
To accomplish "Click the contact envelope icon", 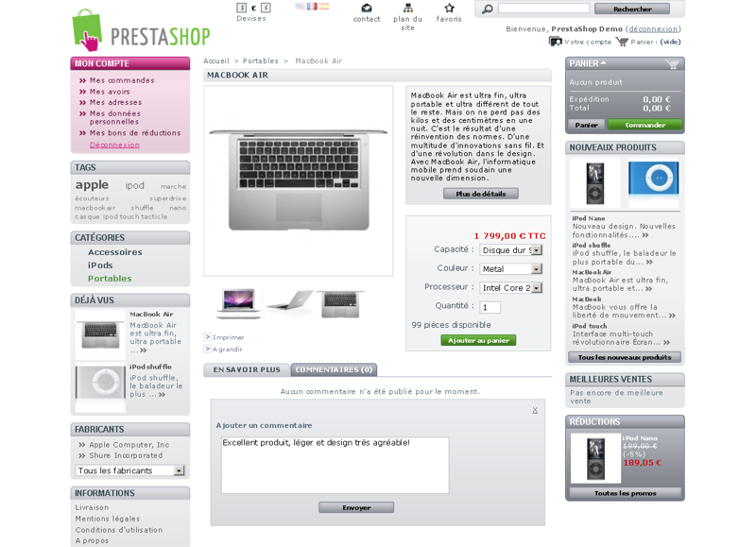I will [367, 9].
